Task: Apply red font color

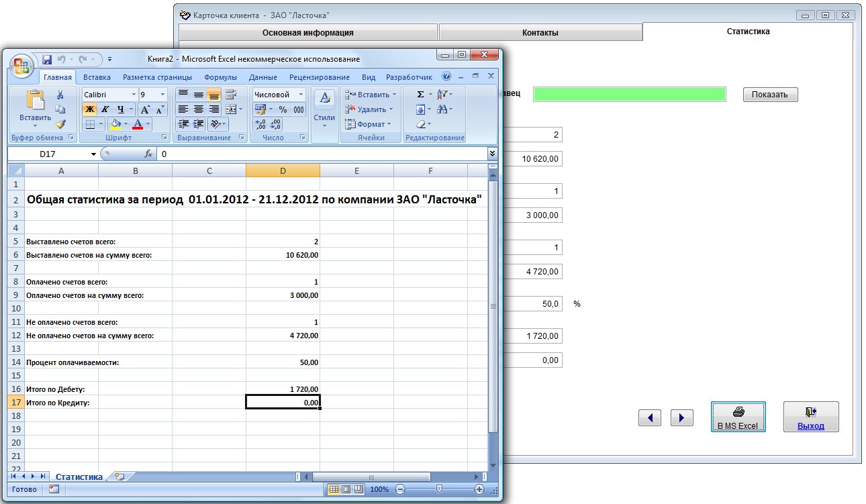Action: (x=138, y=124)
